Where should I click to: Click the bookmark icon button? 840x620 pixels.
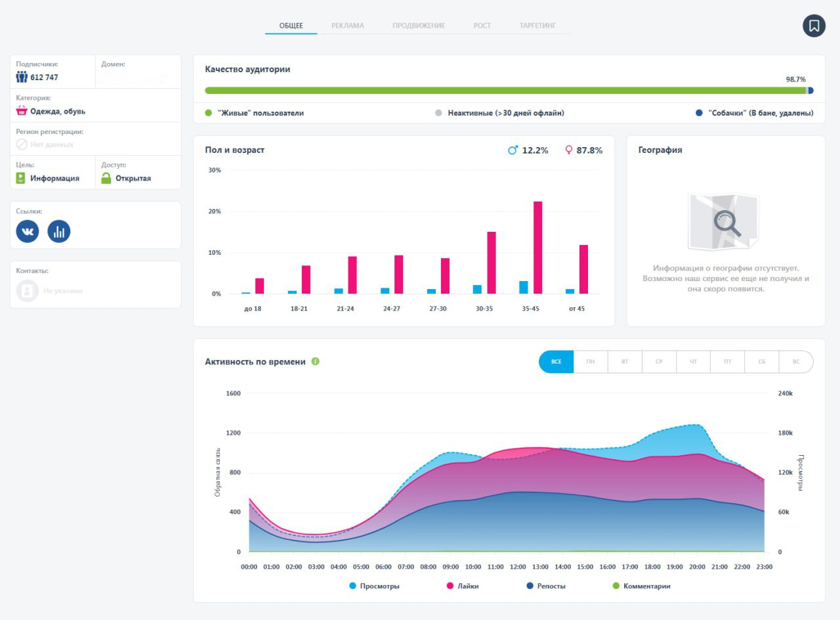pos(814,26)
